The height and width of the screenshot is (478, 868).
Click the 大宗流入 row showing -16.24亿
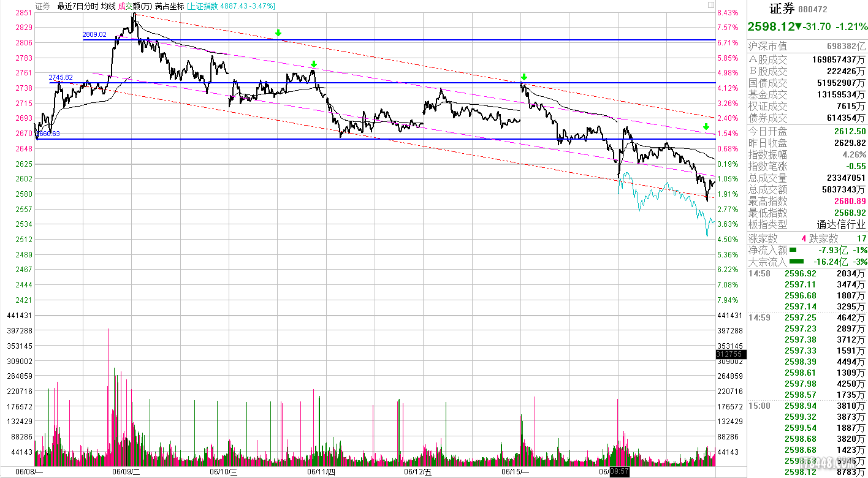(x=807, y=262)
